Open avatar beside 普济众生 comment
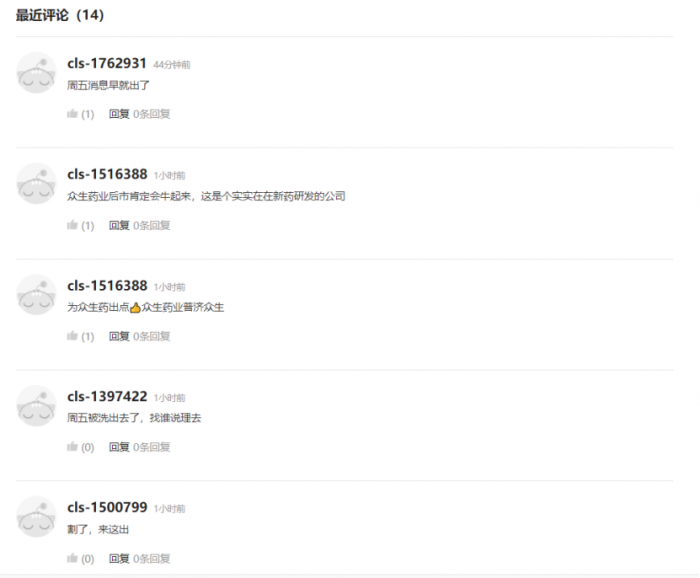Image resolution: width=700 pixels, height=578 pixels. 36,295
